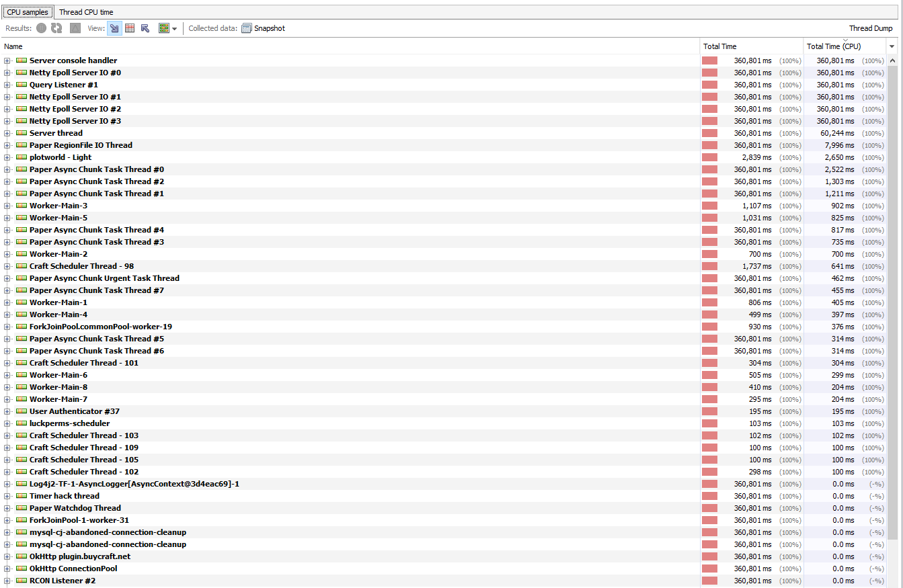Click the luckperms-scheduler thread icon
The width and height of the screenshot is (903, 588).
[22, 423]
